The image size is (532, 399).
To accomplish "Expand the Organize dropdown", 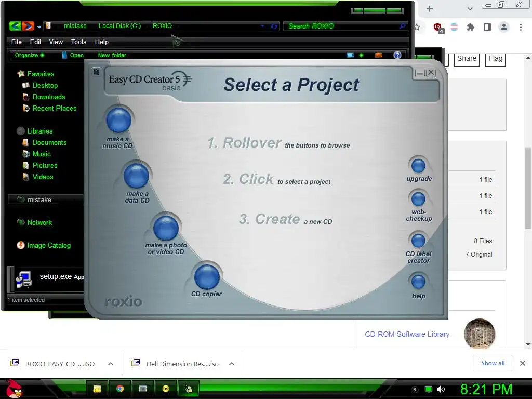I will tap(30, 55).
